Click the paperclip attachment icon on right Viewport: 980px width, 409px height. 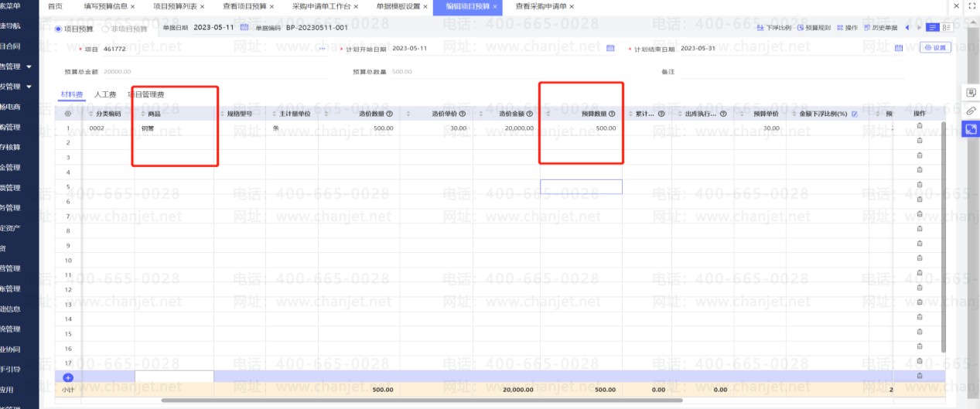pyautogui.click(x=971, y=111)
